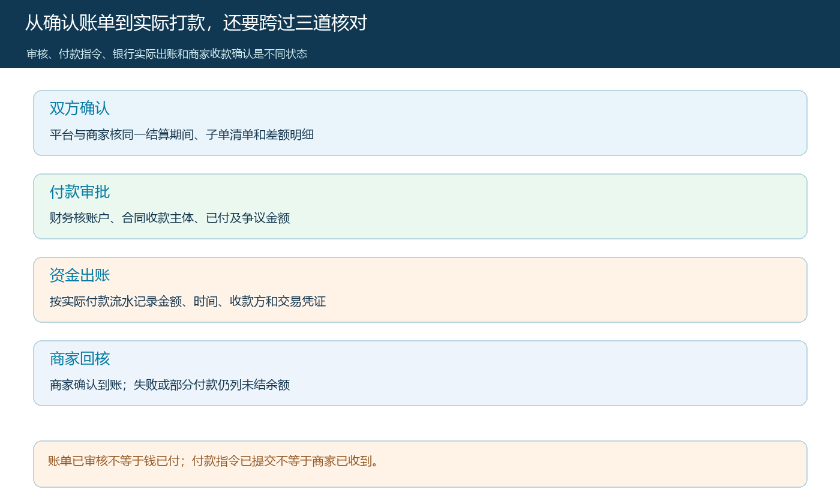The height and width of the screenshot is (504, 840).
Task: Select the 付款审批 card heading
Action: [x=80, y=192]
